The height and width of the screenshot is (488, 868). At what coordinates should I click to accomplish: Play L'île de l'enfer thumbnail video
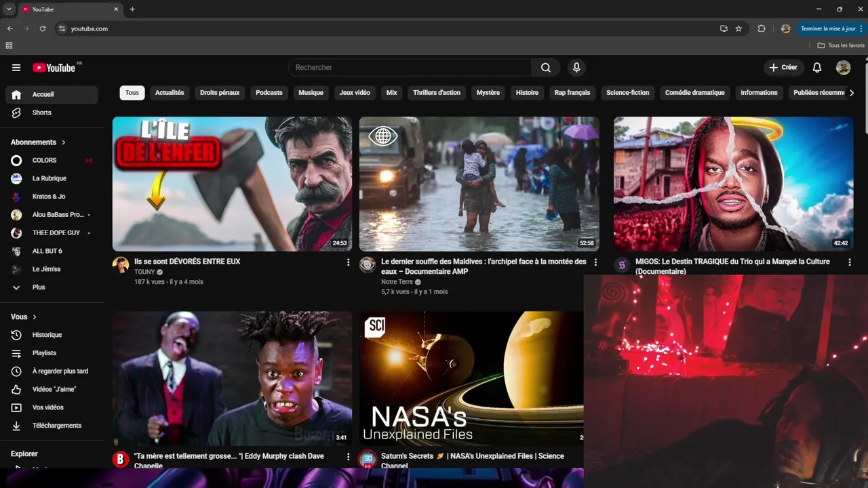(x=233, y=184)
